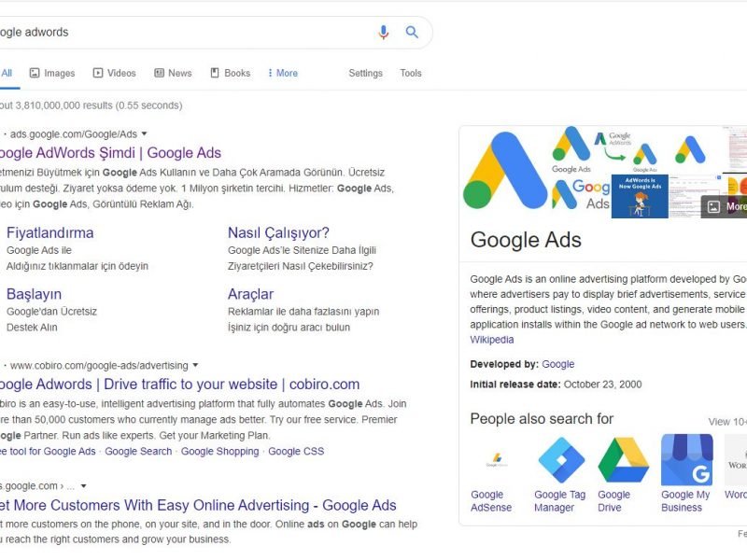Screen dimensions: 747x560
Task: Click the Google developer link
Action: (557, 364)
